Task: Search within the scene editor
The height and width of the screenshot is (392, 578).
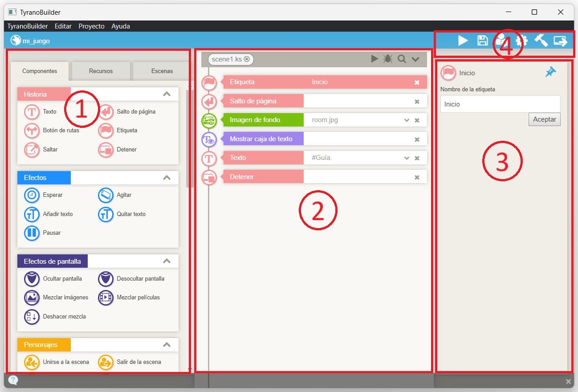Action: tap(402, 59)
